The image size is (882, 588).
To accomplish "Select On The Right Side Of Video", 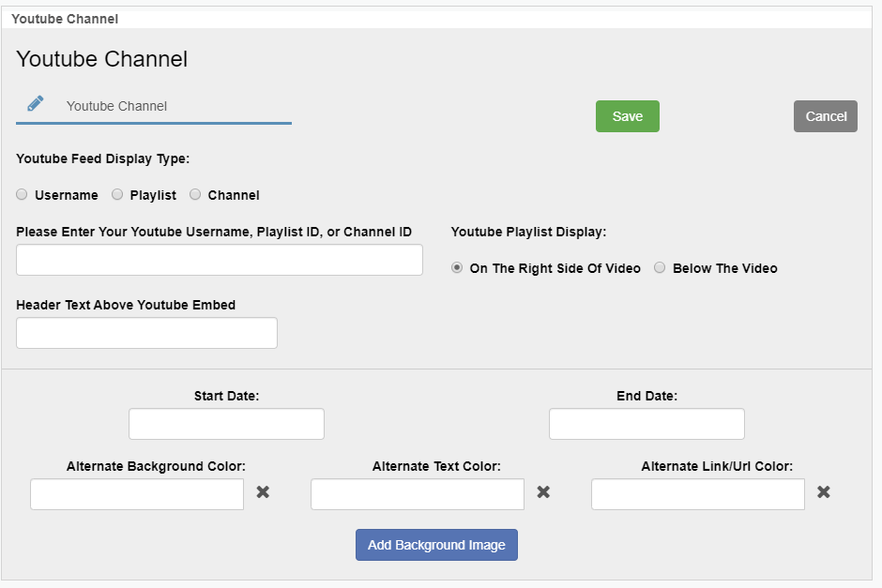I will [457, 268].
